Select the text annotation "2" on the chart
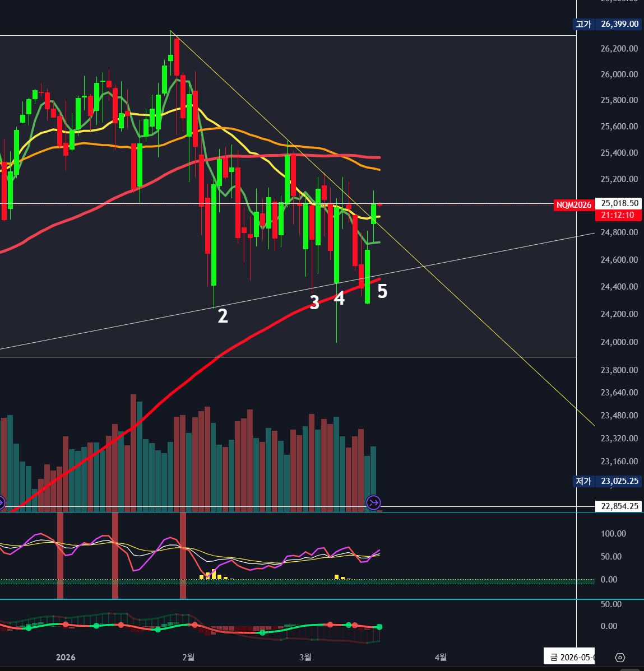This screenshot has height=671, width=644. (223, 316)
